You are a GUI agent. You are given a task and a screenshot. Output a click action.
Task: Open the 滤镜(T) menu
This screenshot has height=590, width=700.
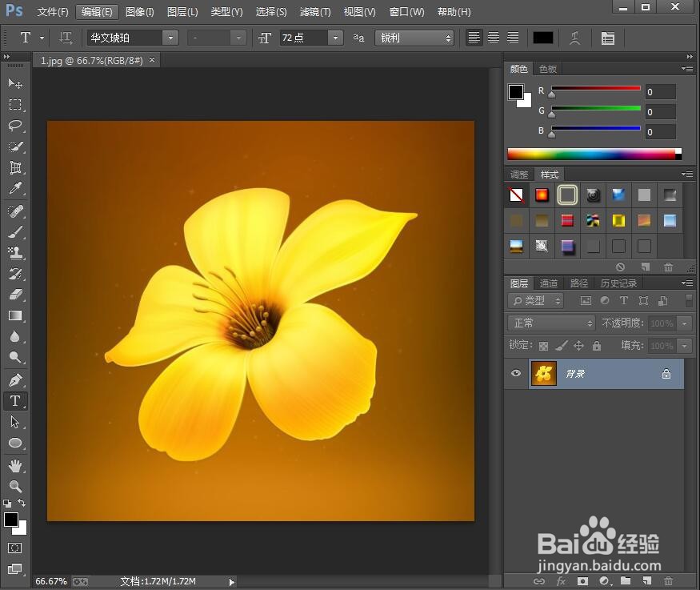(315, 12)
